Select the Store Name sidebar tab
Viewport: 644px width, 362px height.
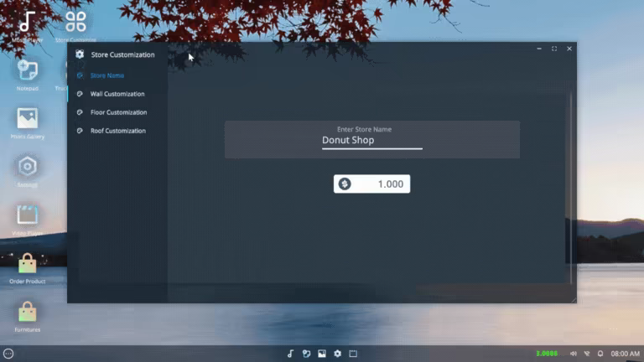(117, 75)
